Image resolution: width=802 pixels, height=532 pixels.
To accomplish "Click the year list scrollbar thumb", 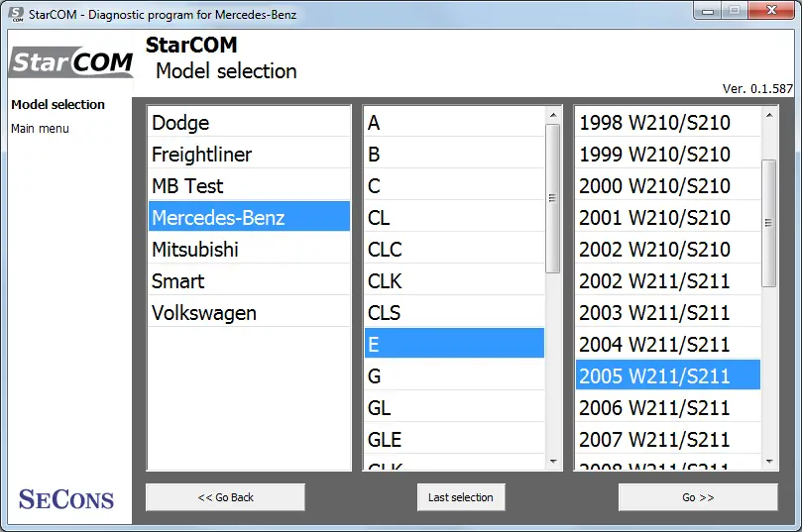I will tap(768, 223).
